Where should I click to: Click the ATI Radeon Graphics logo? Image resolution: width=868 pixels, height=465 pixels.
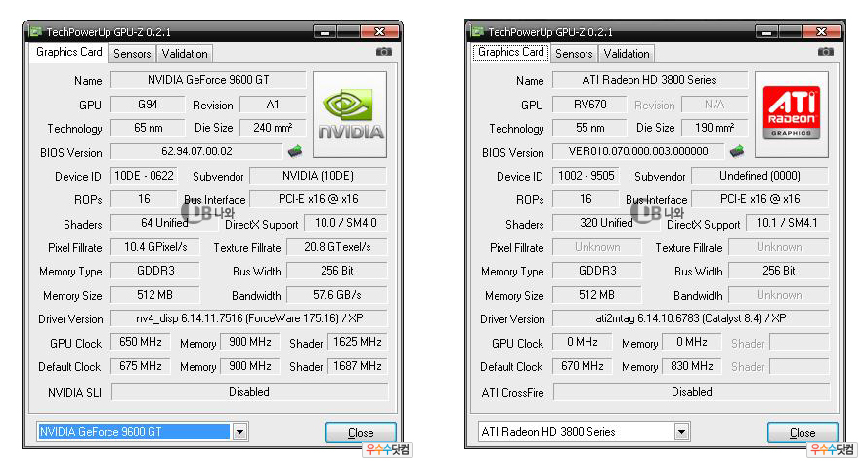click(x=792, y=114)
